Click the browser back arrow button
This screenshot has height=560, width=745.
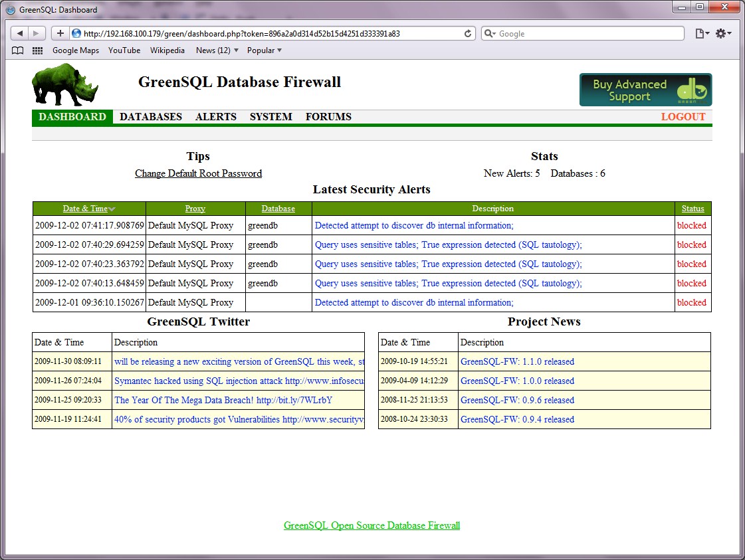(21, 33)
